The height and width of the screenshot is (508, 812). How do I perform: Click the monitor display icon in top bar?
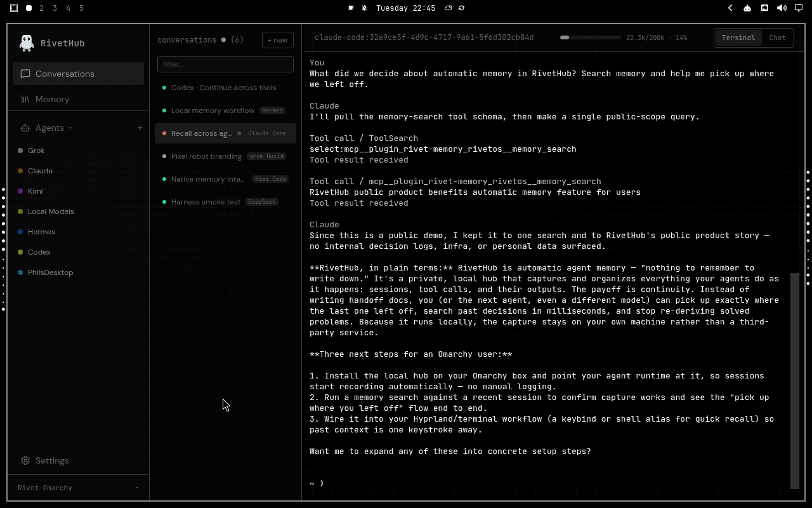point(799,8)
